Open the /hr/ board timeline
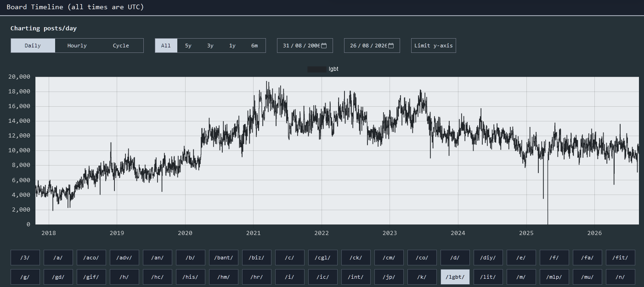The image size is (644, 287). pyautogui.click(x=257, y=277)
